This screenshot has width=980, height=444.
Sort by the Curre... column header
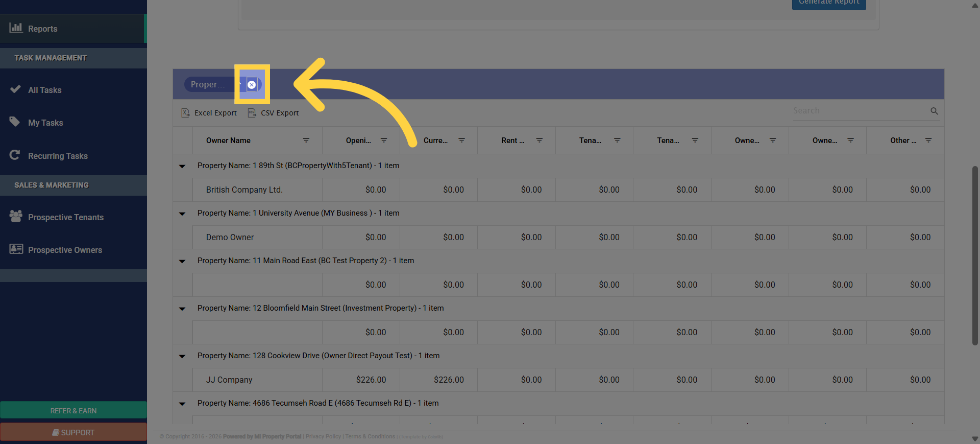tap(435, 141)
